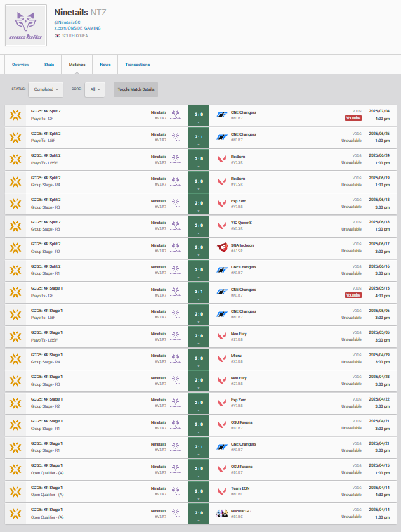Viewport: 401px width, 532px height.
Task: Click the Team EON logo
Action: tap(222, 491)
